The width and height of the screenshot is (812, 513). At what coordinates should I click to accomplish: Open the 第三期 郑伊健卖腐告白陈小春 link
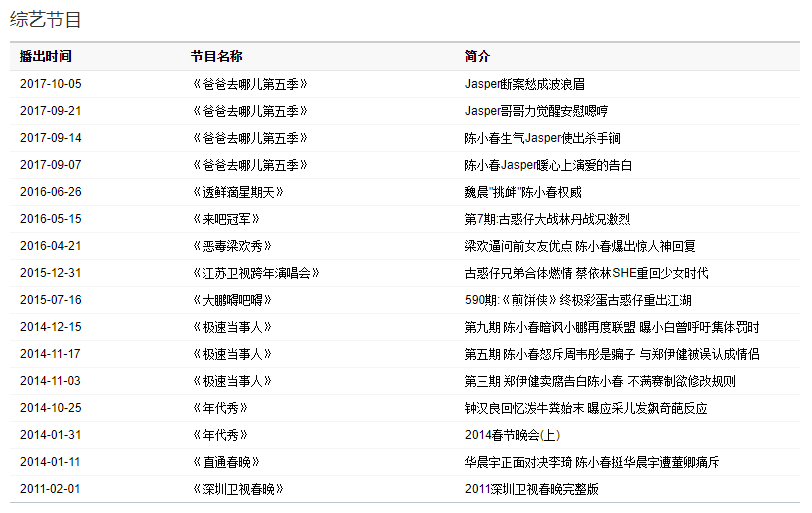point(599,381)
